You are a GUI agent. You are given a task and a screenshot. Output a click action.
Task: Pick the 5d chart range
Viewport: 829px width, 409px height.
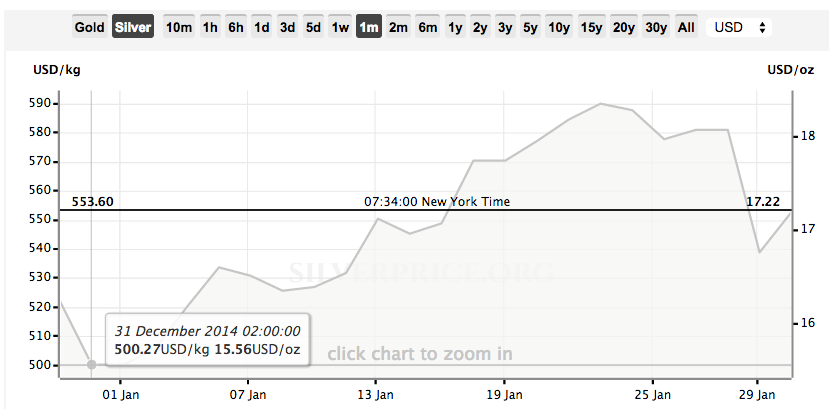(313, 26)
